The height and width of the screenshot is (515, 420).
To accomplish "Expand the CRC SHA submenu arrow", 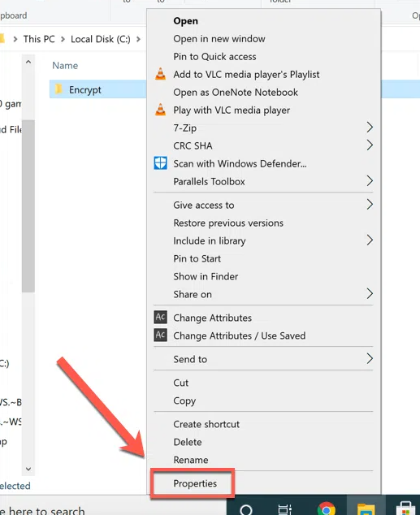I will pyautogui.click(x=370, y=145).
